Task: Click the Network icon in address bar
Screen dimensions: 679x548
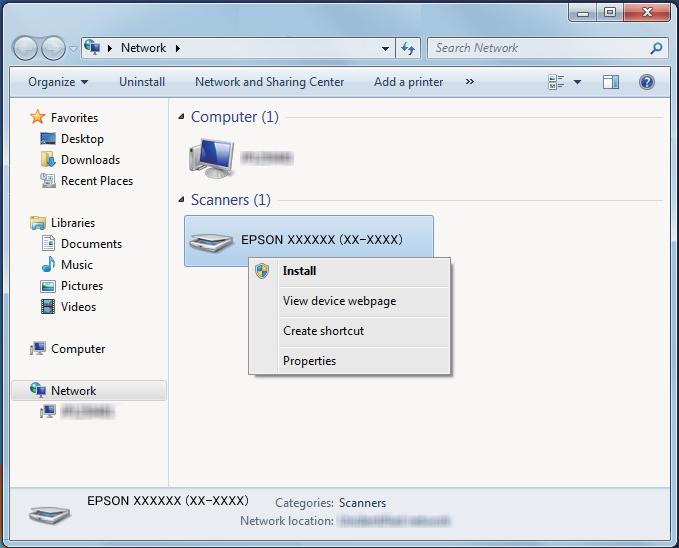Action: coord(92,47)
